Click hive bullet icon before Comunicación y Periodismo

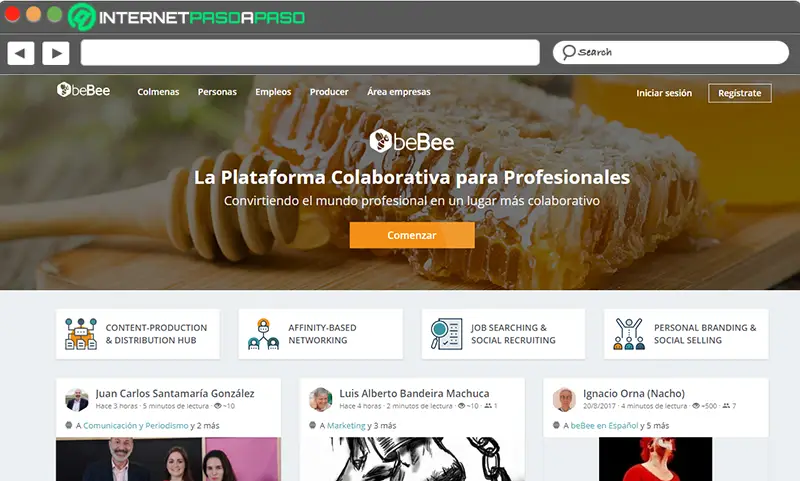click(x=69, y=425)
